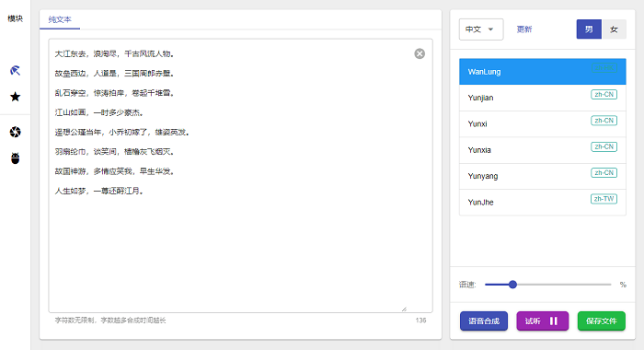
Task: Click the text area resize grip
Action: pyautogui.click(x=404, y=309)
